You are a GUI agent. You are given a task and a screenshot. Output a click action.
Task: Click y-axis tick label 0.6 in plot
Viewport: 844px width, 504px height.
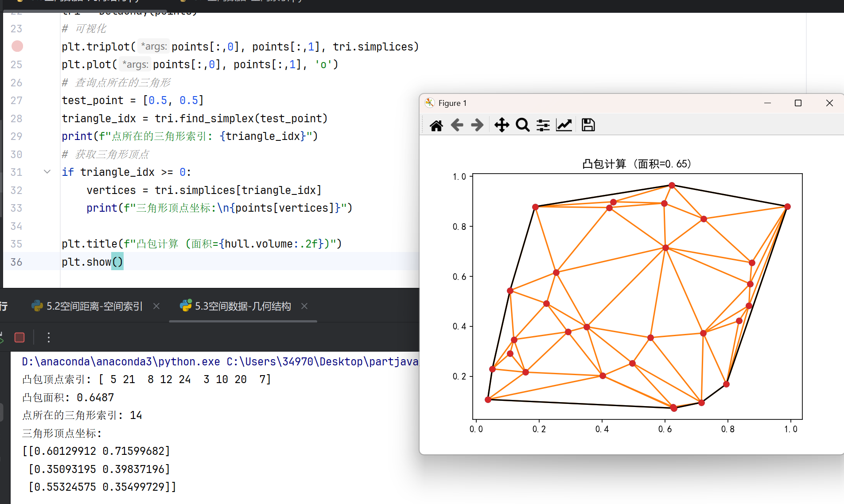(459, 277)
